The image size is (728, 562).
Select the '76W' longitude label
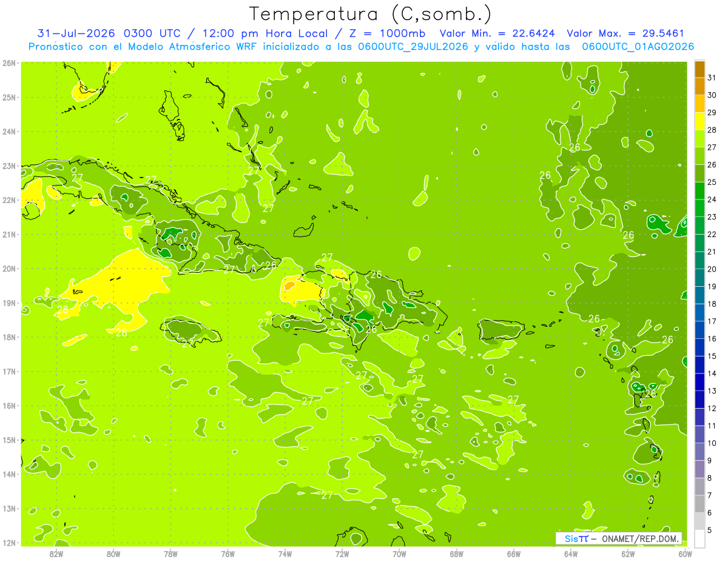(227, 554)
